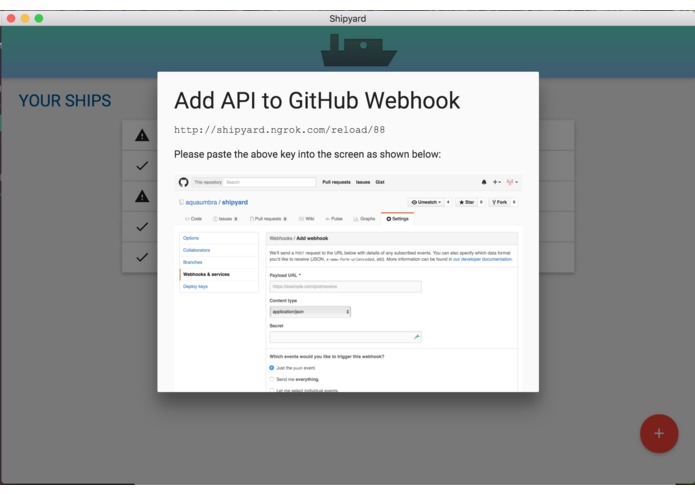Select the 'Just the push event' radio button

pyautogui.click(x=272, y=368)
